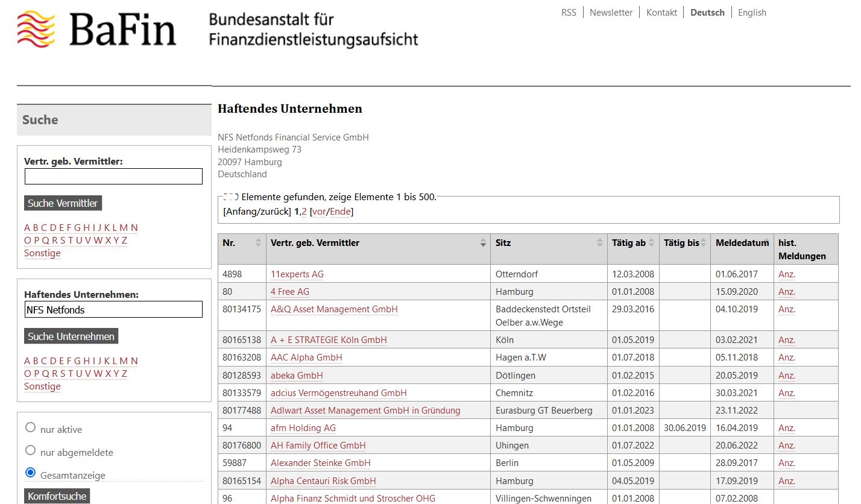Switch the site language to English
The width and height of the screenshot is (861, 504).
(x=752, y=12)
